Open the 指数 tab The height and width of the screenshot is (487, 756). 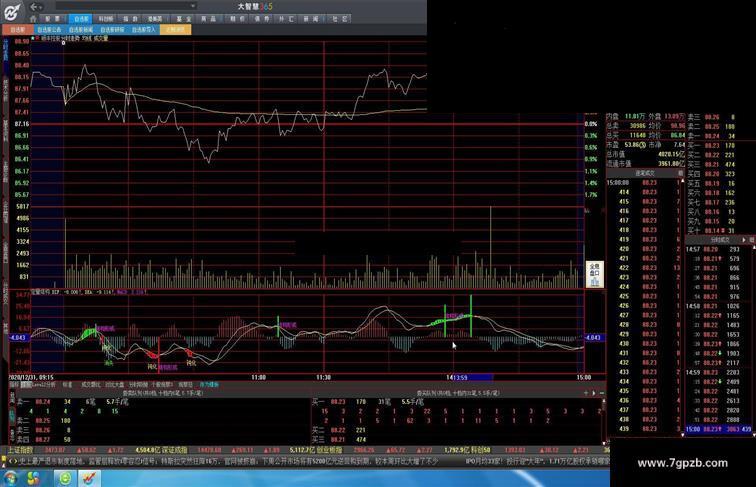[130, 19]
